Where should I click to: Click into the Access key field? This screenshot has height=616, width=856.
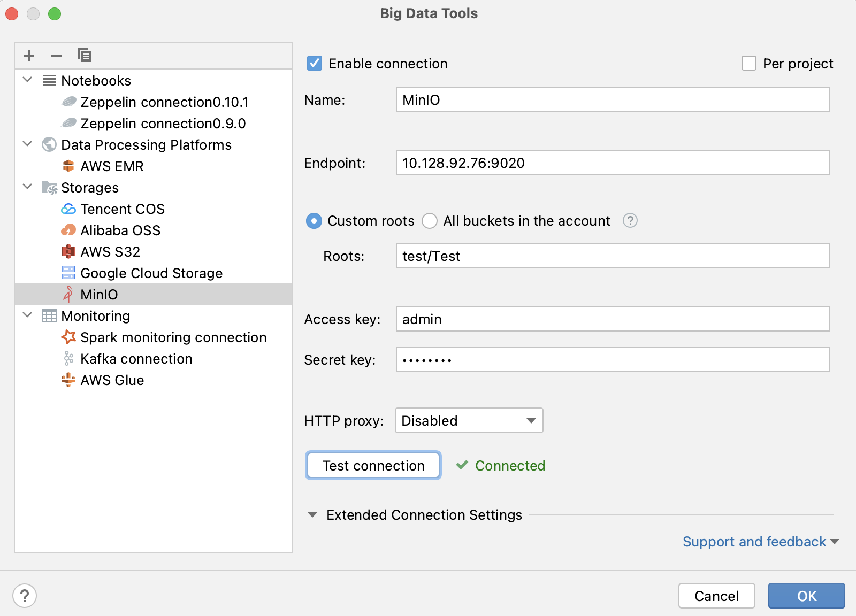613,319
